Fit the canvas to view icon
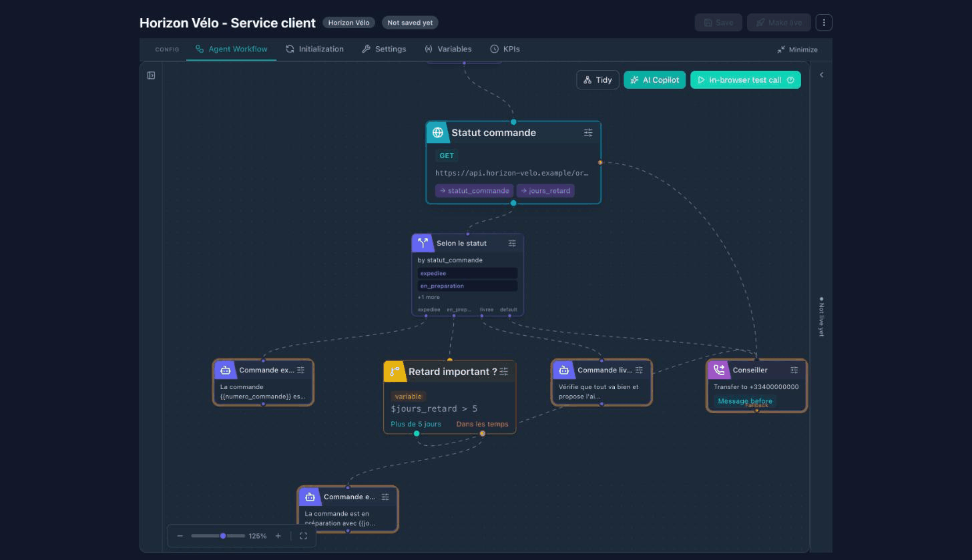This screenshot has width=972, height=560. (x=304, y=536)
